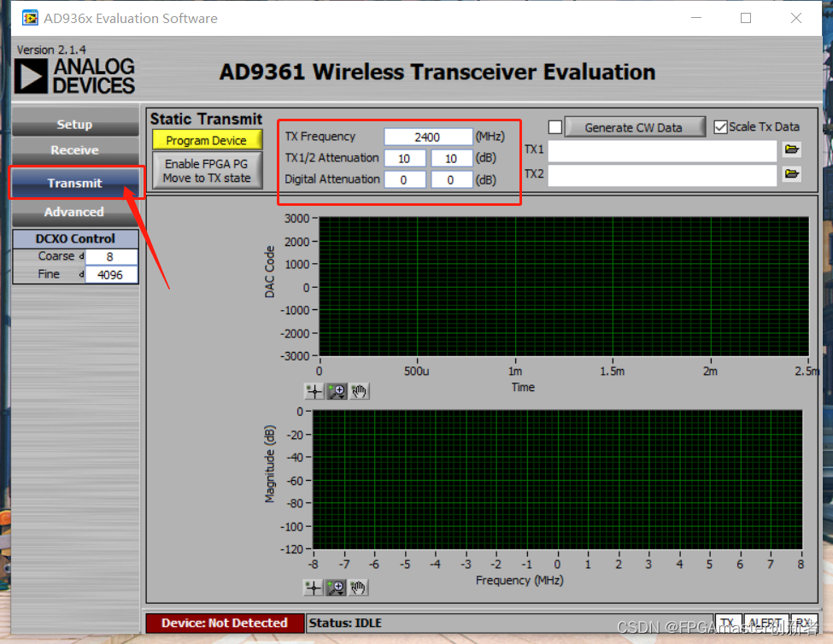Click the Fine radix indicator
The width and height of the screenshot is (833, 644).
coord(81,274)
